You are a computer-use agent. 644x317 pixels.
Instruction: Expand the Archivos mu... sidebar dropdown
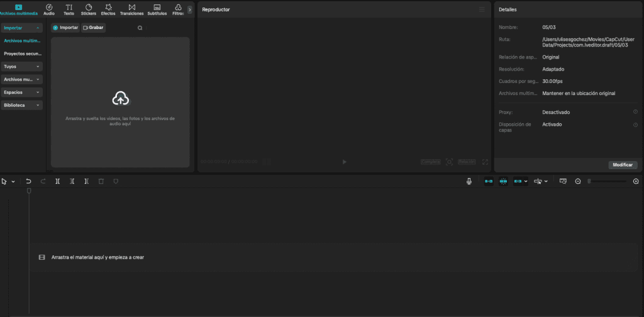click(x=21, y=79)
